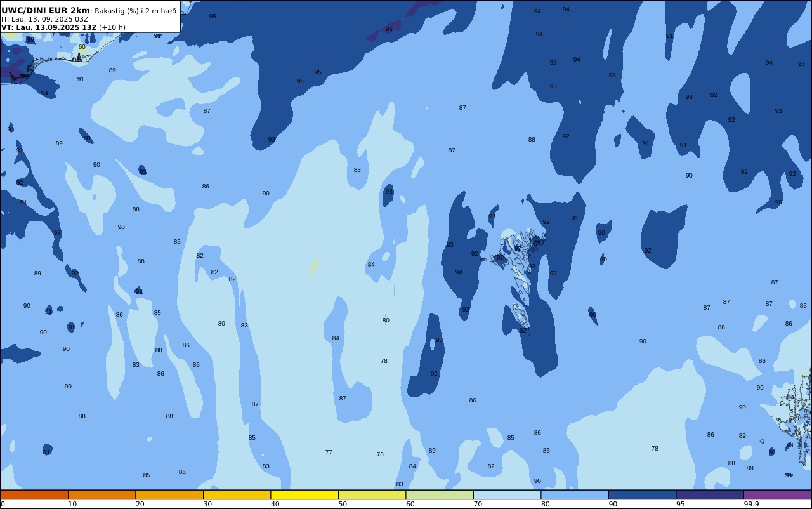This screenshot has height=509, width=812.
Task: Choose the 30–40 golden legend swatch
Action: 237,494
